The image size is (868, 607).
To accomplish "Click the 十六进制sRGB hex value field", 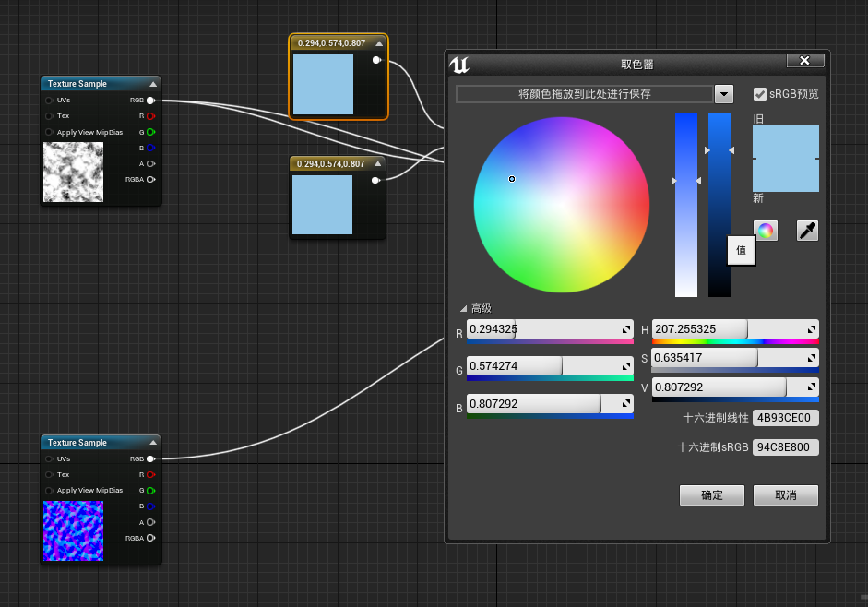I will pos(785,447).
